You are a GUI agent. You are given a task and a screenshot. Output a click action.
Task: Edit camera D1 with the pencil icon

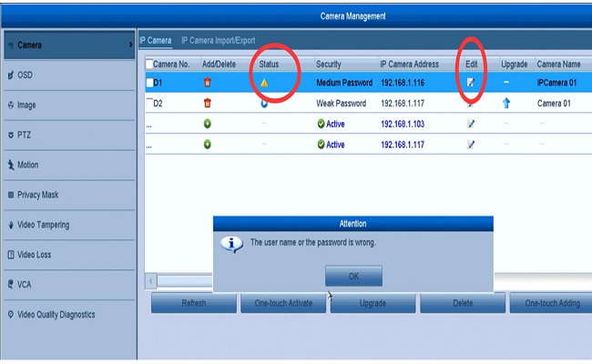[x=471, y=82]
